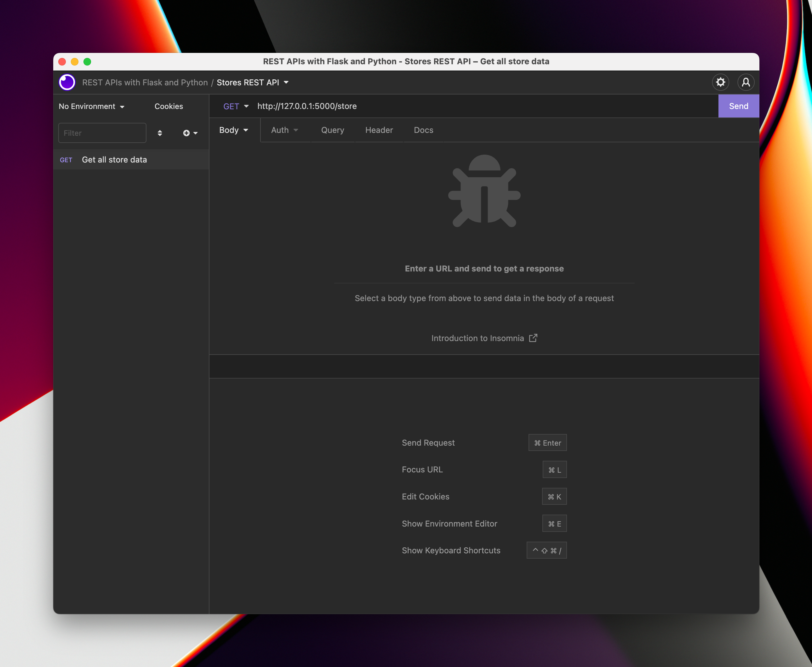Screen dimensions: 812x667
Task: Click the new request plus icon
Action: [x=187, y=132]
